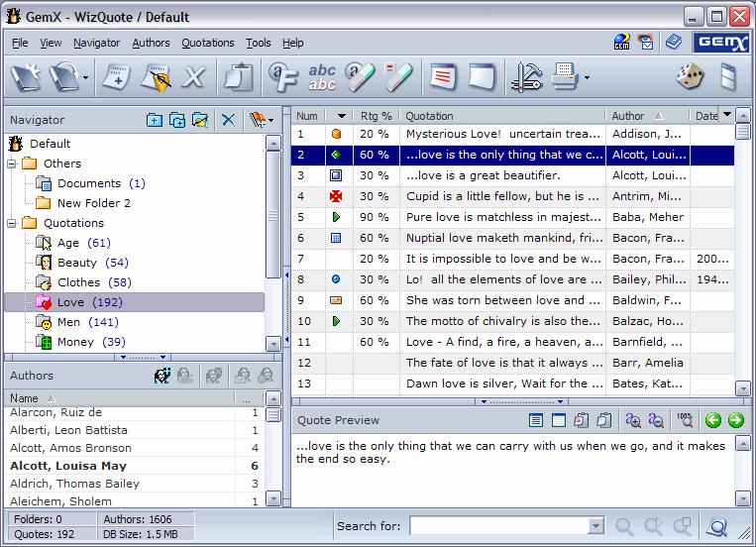This screenshot has height=547, width=756.
Task: Click the dice random quote icon
Action: [690, 76]
